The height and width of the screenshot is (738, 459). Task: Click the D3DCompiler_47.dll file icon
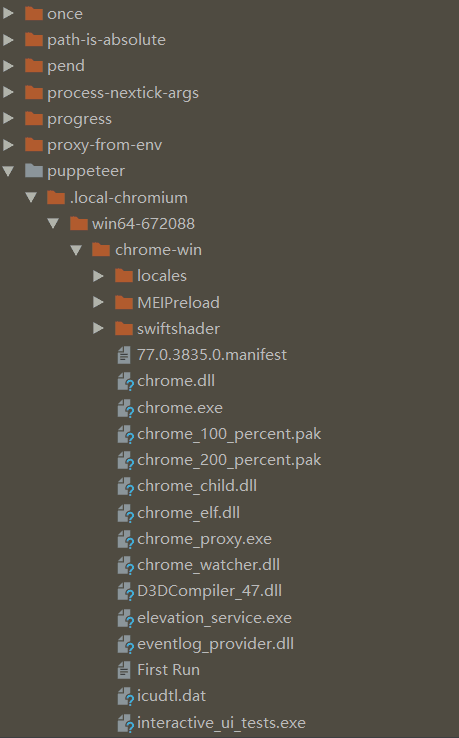125,592
